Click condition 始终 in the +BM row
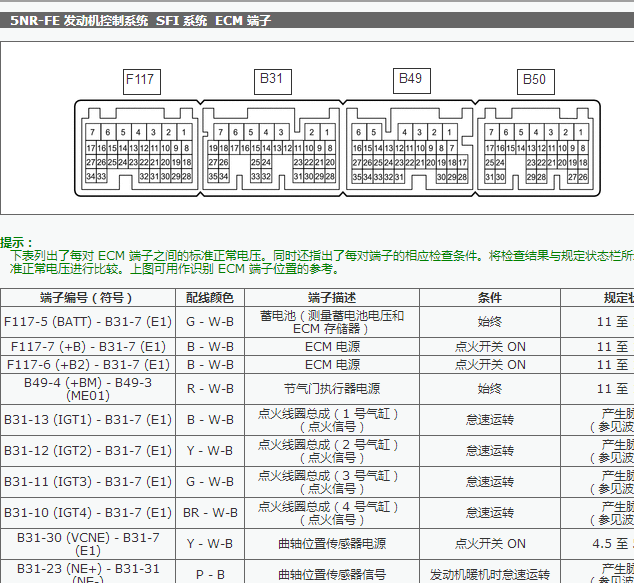Screen dimensions: 634x583 pyautogui.click(x=490, y=389)
